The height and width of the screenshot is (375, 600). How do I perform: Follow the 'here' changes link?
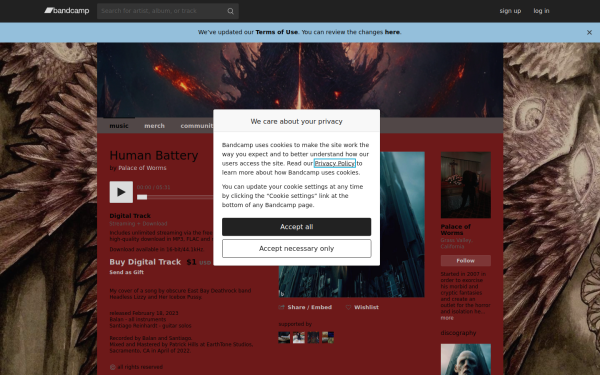(x=392, y=32)
